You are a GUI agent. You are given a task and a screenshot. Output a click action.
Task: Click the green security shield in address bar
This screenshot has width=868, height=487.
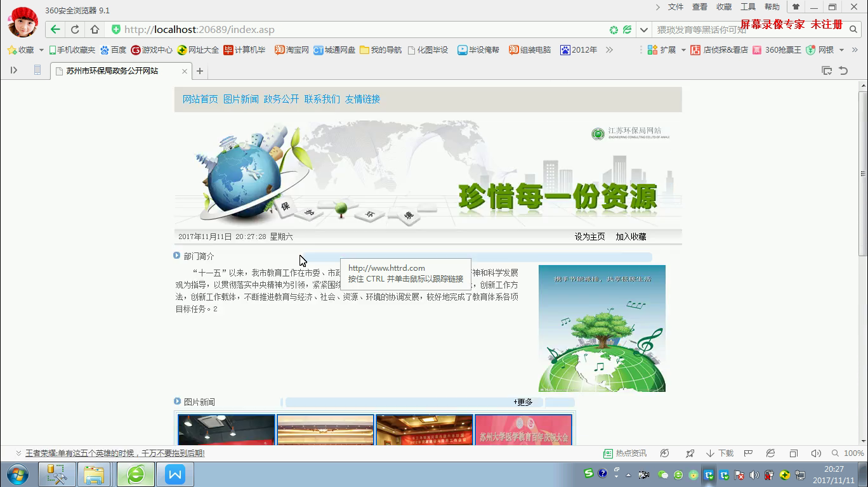click(x=116, y=30)
